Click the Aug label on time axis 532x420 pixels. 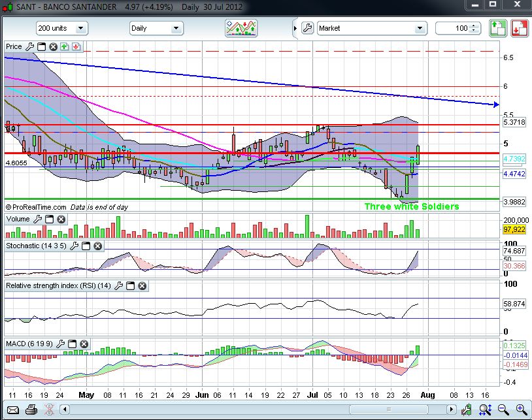[x=427, y=395]
